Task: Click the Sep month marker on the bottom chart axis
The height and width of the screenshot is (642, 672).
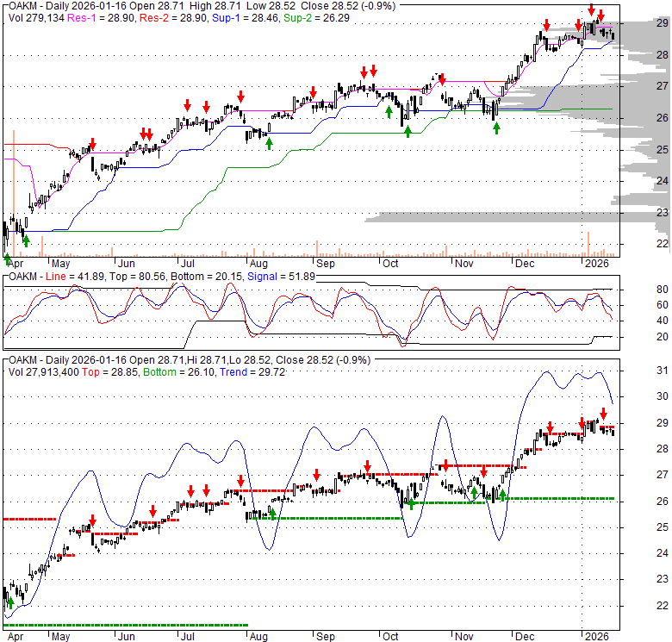Action: pyautogui.click(x=325, y=637)
